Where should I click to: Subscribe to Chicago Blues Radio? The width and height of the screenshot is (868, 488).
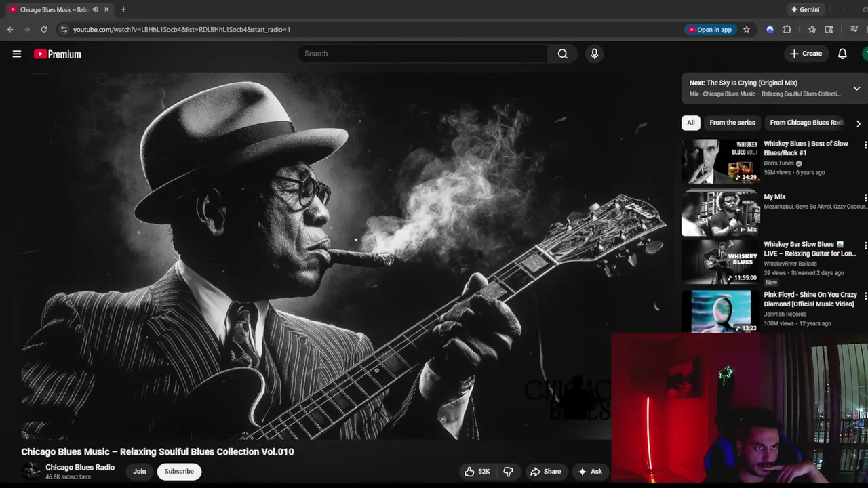[179, 471]
